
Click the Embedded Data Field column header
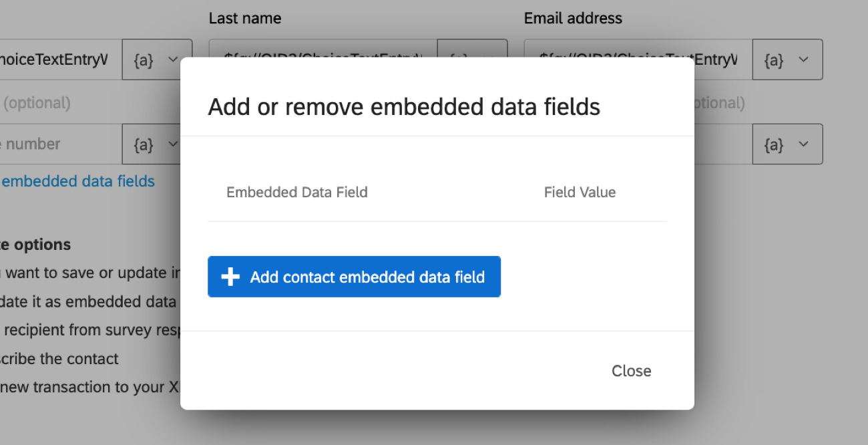click(x=296, y=192)
